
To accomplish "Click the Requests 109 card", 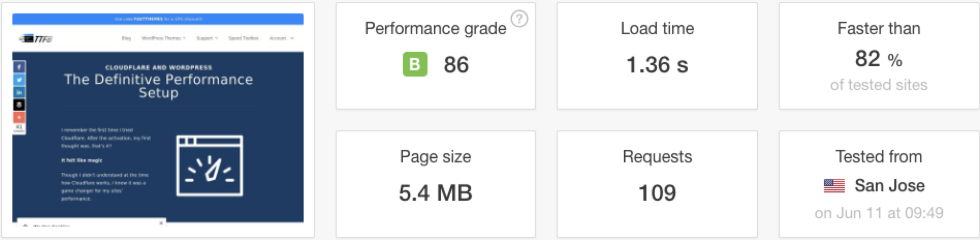I will [x=657, y=184].
